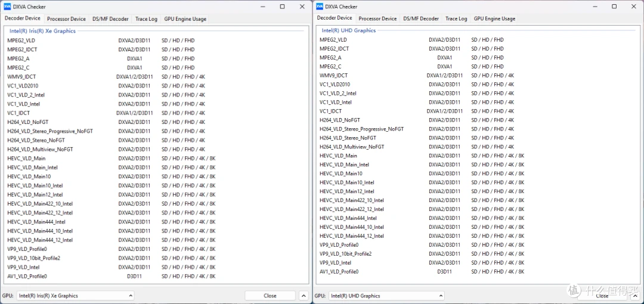Open Processor Device tab in left window
Viewport: 644px width, 304px height.
pos(66,19)
